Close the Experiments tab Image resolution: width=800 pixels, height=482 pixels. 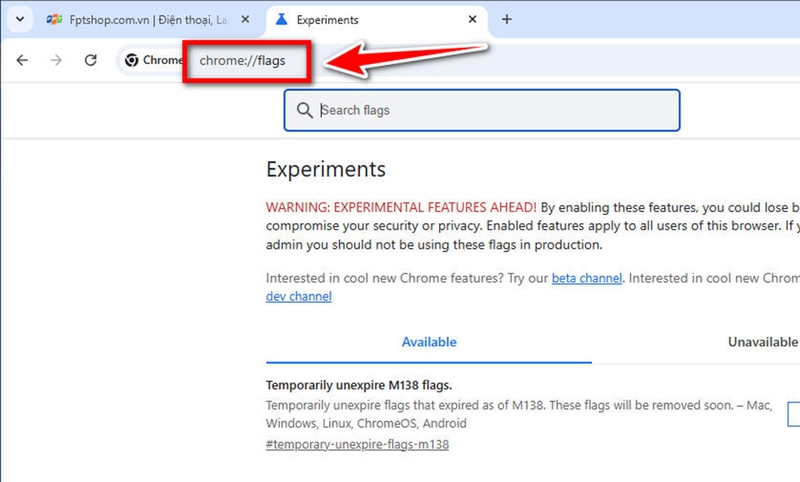(472, 19)
